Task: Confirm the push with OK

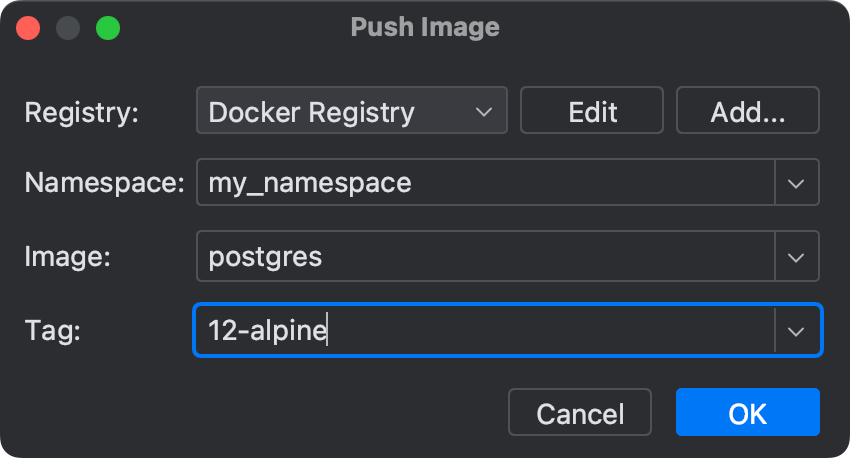Action: pyautogui.click(x=747, y=413)
